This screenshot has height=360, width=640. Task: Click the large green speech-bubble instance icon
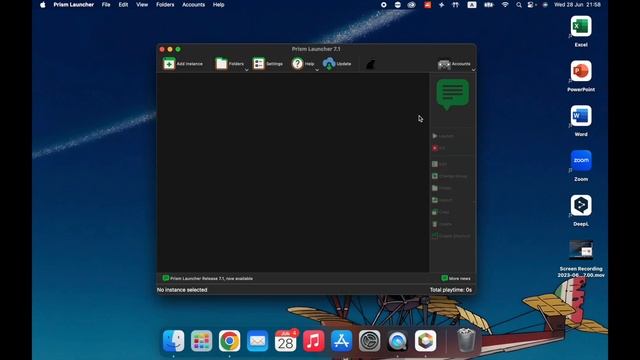[453, 94]
